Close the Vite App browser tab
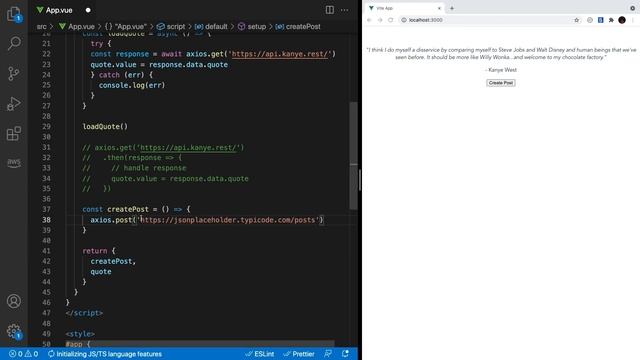The height and width of the screenshot is (360, 640). (x=439, y=8)
